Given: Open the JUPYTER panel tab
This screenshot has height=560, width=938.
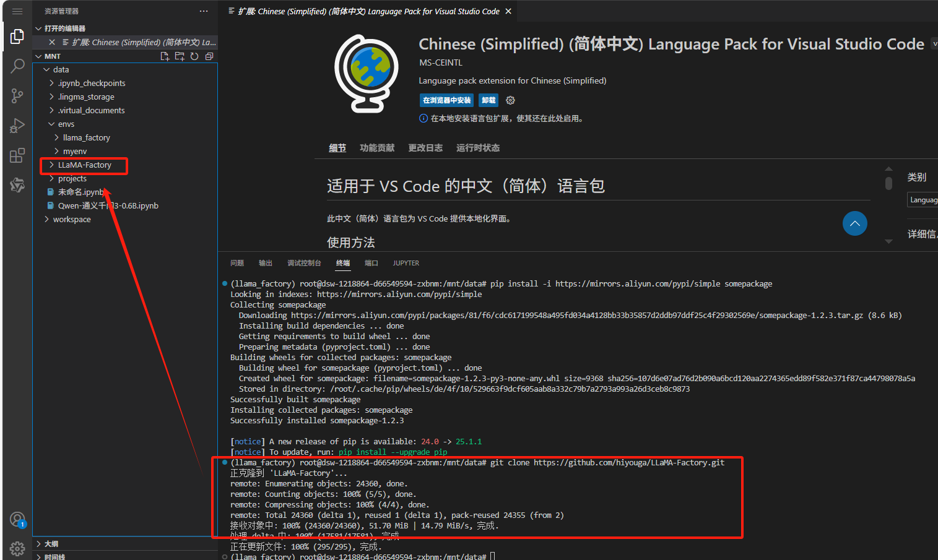Looking at the screenshot, I should coord(406,263).
